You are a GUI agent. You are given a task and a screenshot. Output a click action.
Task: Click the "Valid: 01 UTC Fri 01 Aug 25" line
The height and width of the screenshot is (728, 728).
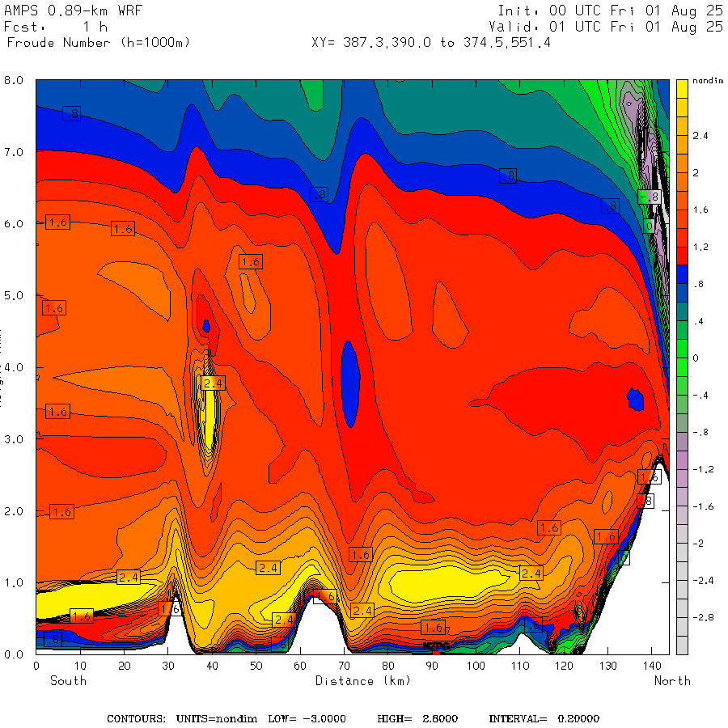[606, 27]
